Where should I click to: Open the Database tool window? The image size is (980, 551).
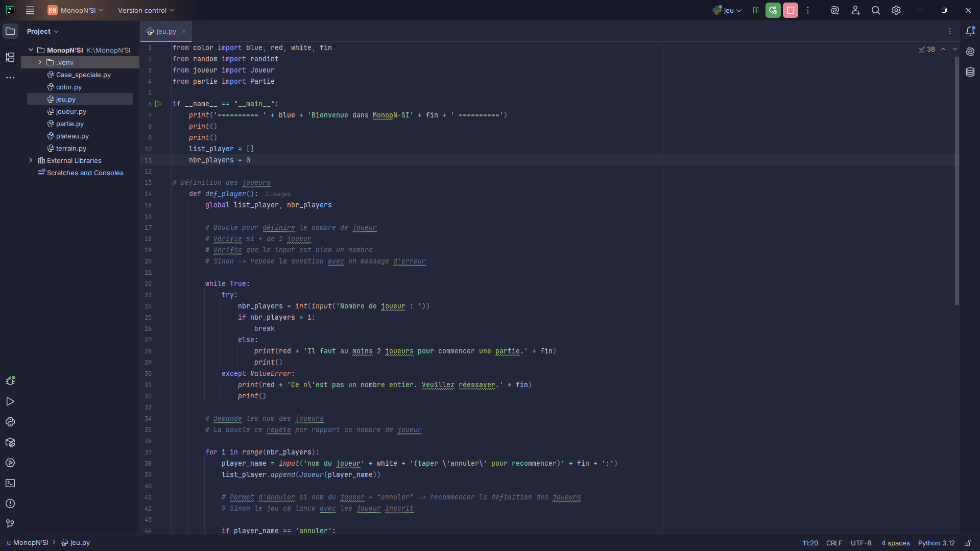970,73
